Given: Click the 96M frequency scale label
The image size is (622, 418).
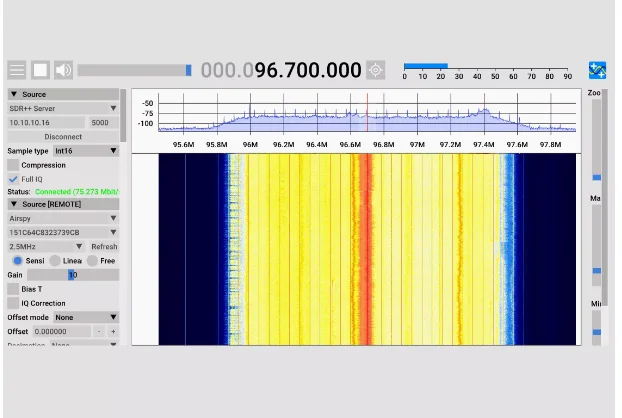Looking at the screenshot, I should [x=250, y=145].
